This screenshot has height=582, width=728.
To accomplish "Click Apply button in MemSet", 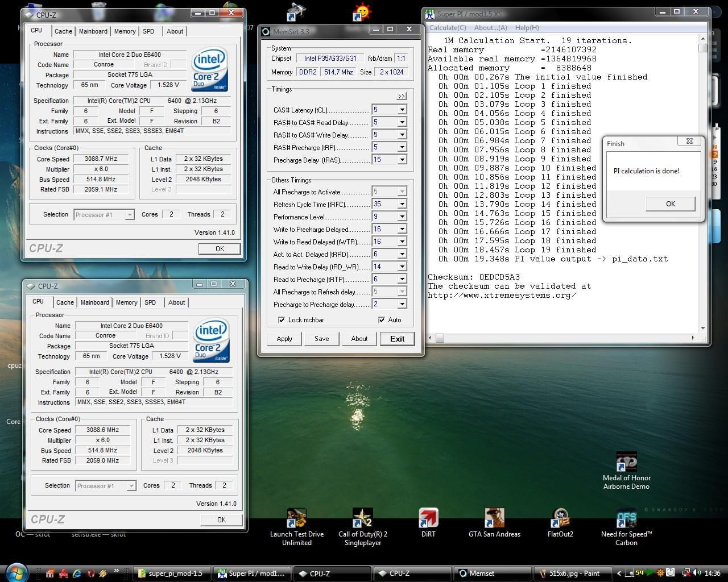I will pos(284,339).
